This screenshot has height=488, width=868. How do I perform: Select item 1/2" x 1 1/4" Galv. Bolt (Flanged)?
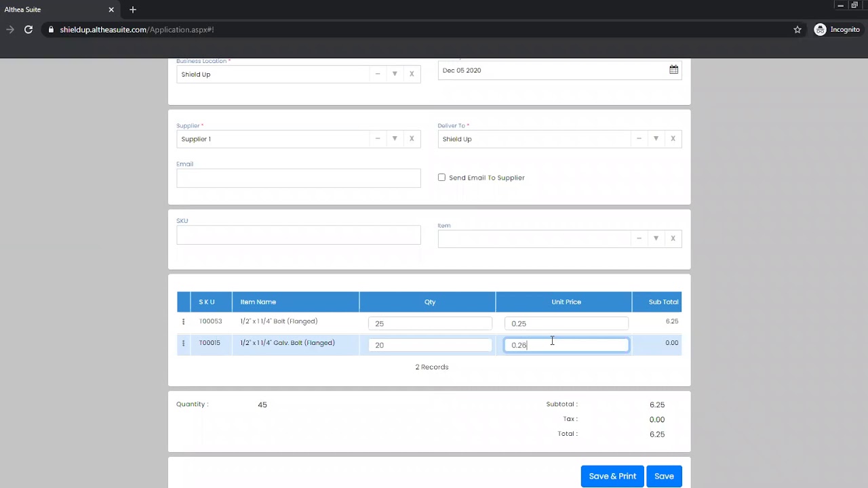pos(288,343)
